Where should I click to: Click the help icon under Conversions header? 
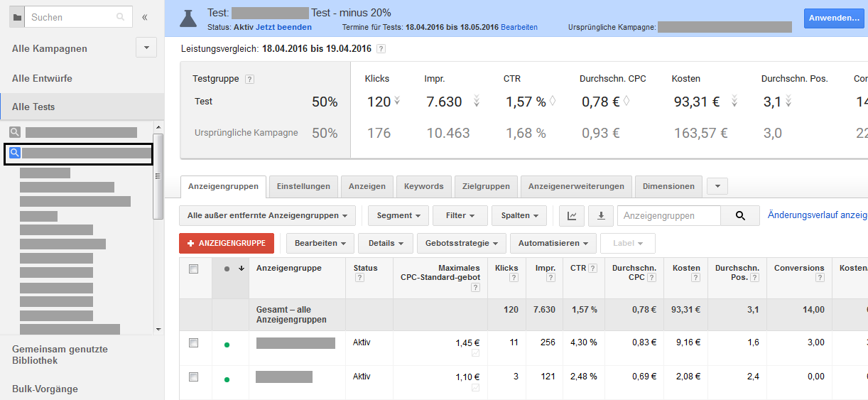[x=820, y=278]
